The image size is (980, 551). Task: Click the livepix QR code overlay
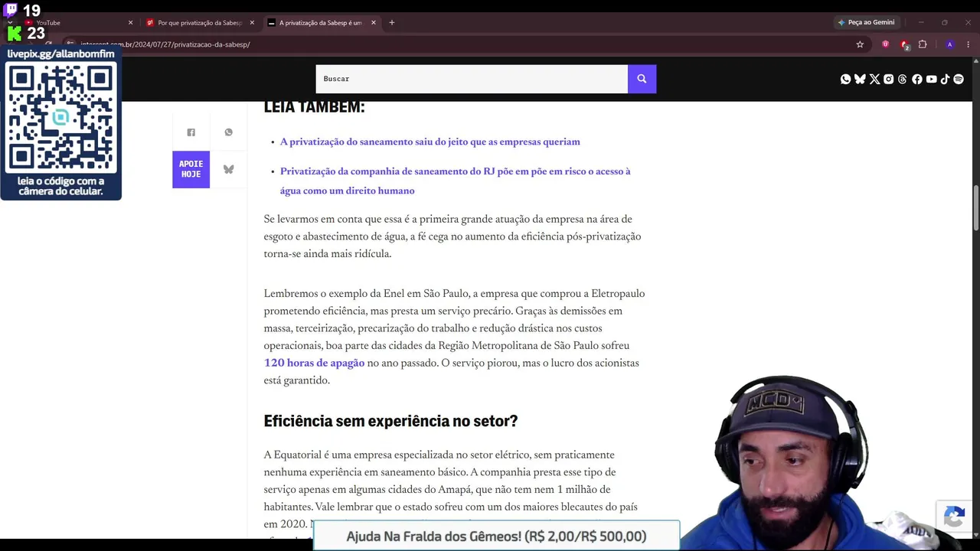pyautogui.click(x=60, y=122)
